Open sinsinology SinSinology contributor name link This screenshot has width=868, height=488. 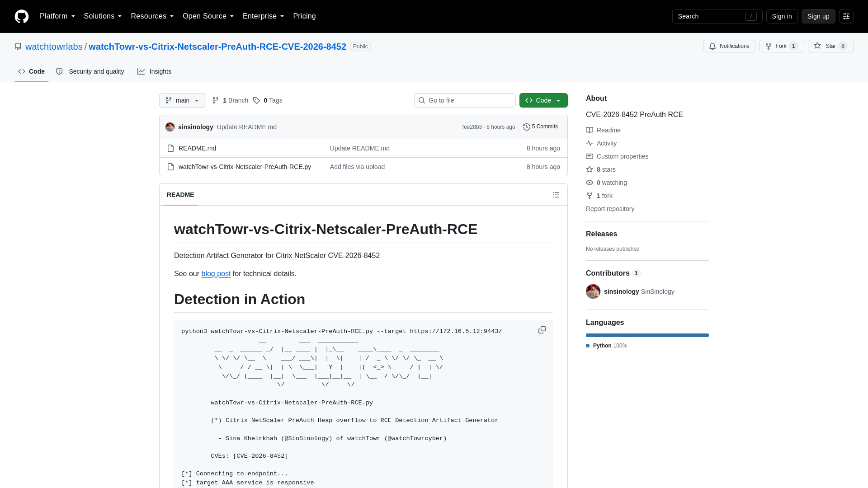639,291
